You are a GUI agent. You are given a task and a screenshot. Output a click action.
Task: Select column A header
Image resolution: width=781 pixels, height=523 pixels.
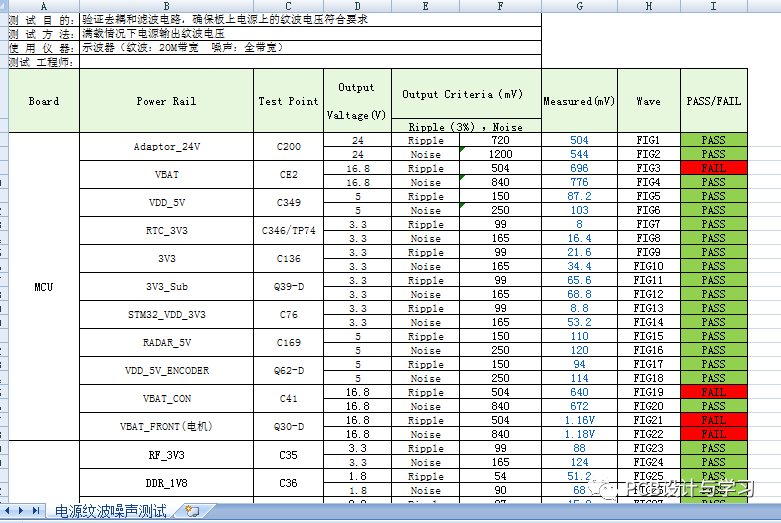[x=43, y=5]
